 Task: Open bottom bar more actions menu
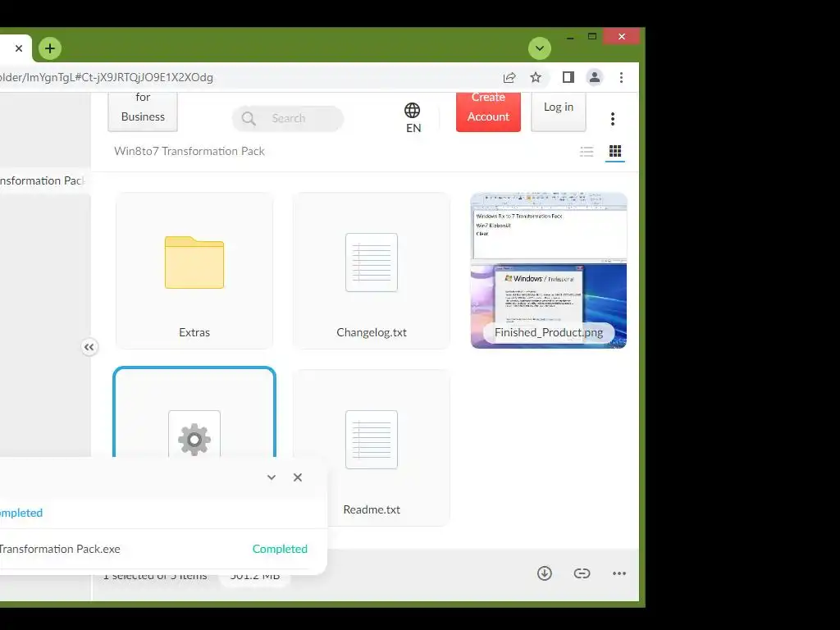pos(619,573)
